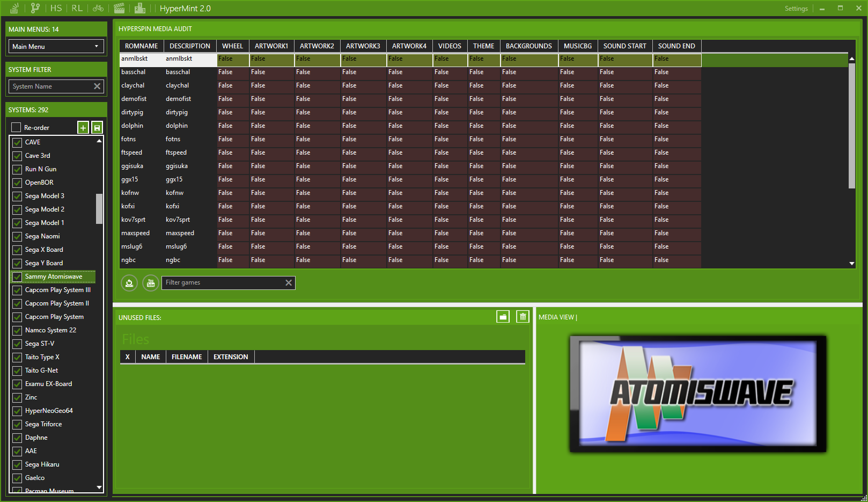Switch to the RL section

coord(77,8)
